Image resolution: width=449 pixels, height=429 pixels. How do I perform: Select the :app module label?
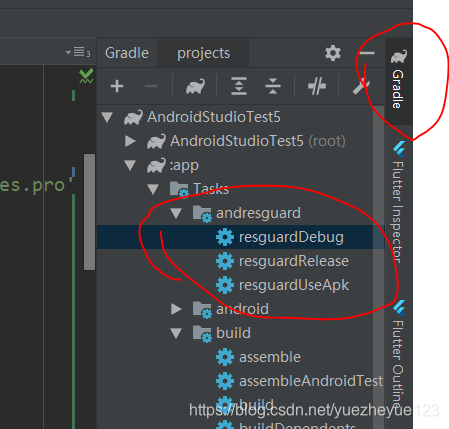184,165
